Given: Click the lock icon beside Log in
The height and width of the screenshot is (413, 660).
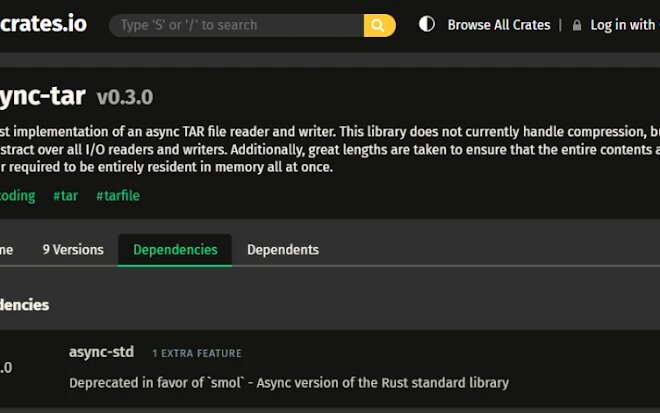Looking at the screenshot, I should [577, 25].
